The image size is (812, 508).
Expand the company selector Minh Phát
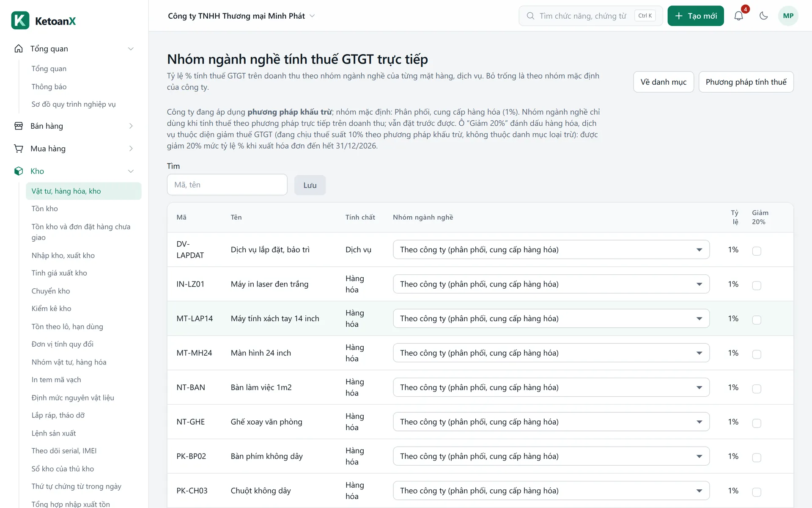[241, 16]
